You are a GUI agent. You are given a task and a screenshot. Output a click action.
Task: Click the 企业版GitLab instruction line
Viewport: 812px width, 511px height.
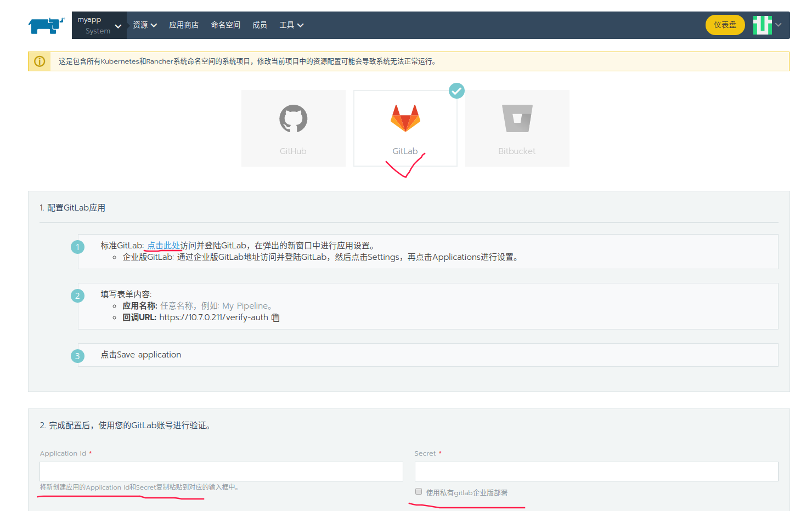pyautogui.click(x=321, y=257)
